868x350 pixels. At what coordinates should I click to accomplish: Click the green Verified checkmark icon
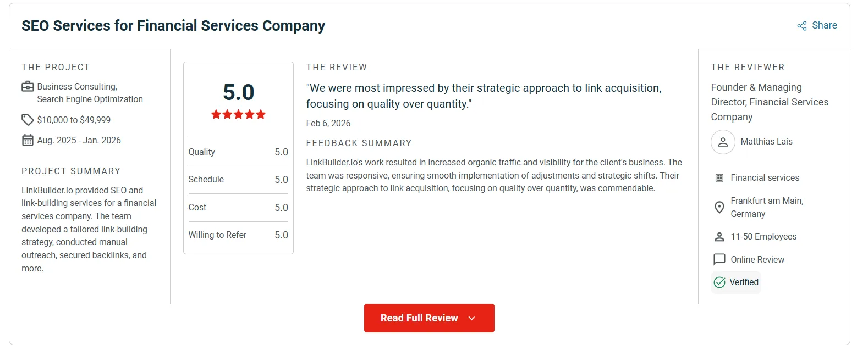(719, 282)
